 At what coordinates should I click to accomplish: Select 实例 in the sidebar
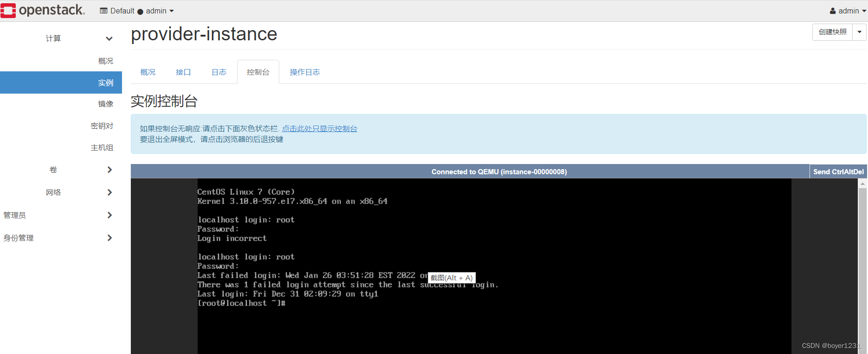click(x=61, y=82)
